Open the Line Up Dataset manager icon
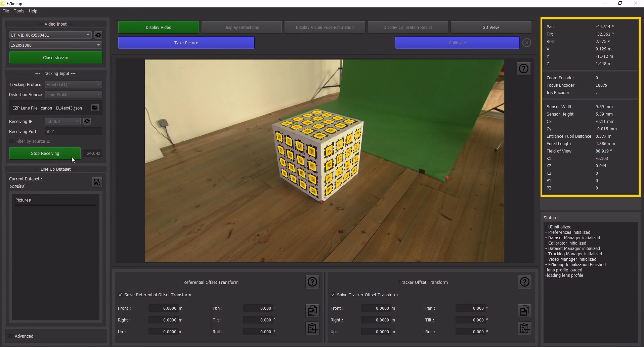 click(x=97, y=182)
